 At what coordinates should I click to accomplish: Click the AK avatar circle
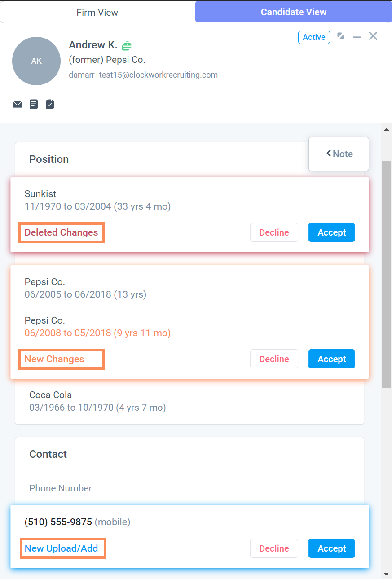[x=36, y=61]
